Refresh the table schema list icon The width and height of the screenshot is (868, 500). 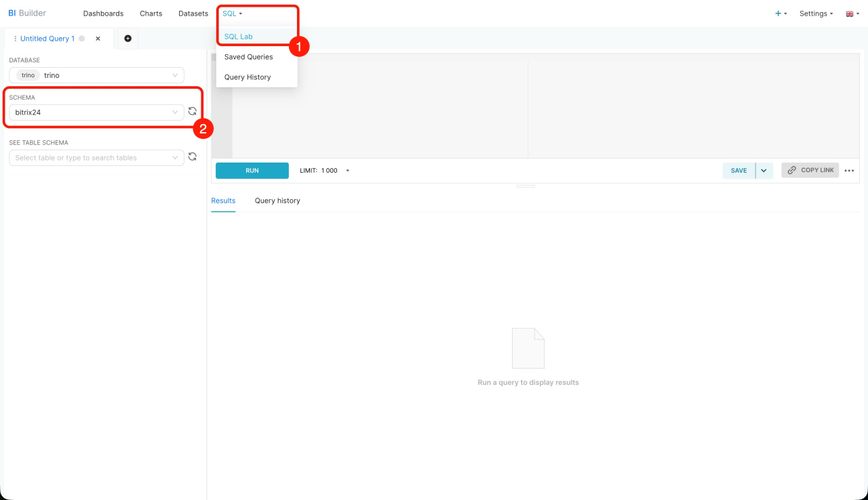193,157
